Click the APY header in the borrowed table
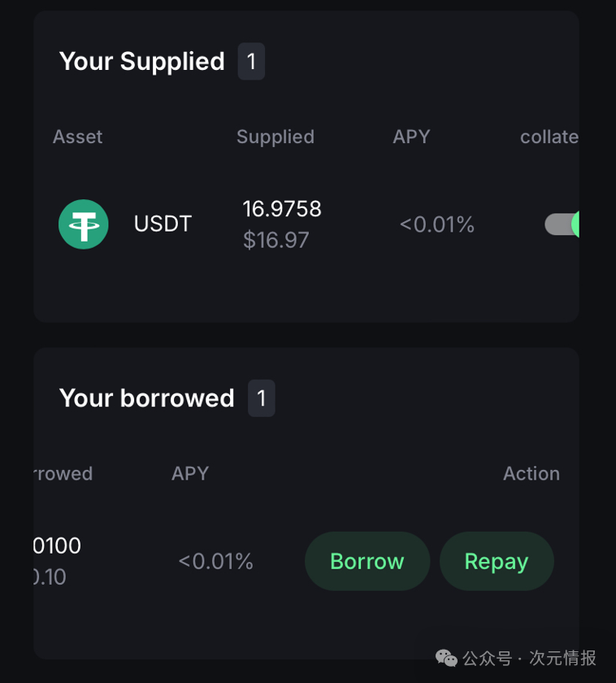 190,473
